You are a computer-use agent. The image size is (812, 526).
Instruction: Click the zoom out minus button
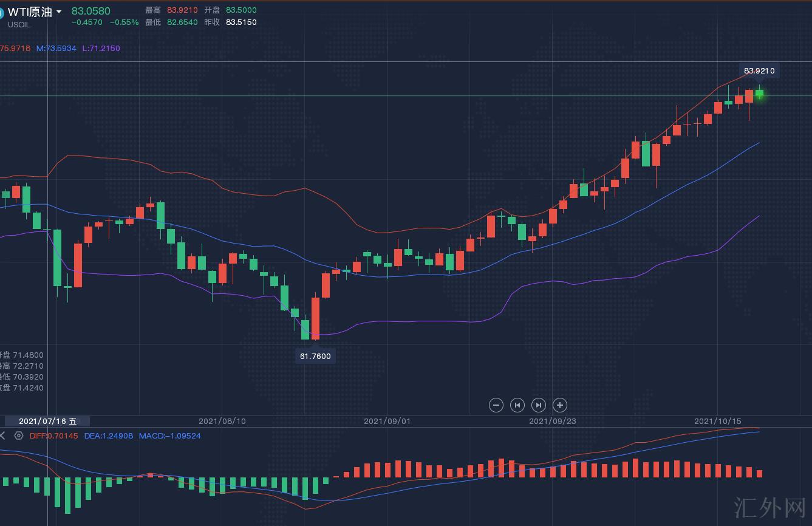496,405
